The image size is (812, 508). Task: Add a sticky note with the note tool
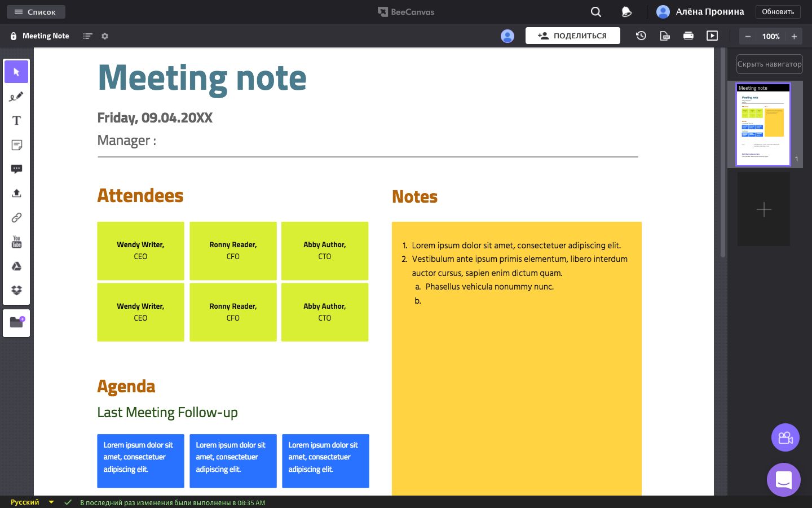[x=16, y=145]
